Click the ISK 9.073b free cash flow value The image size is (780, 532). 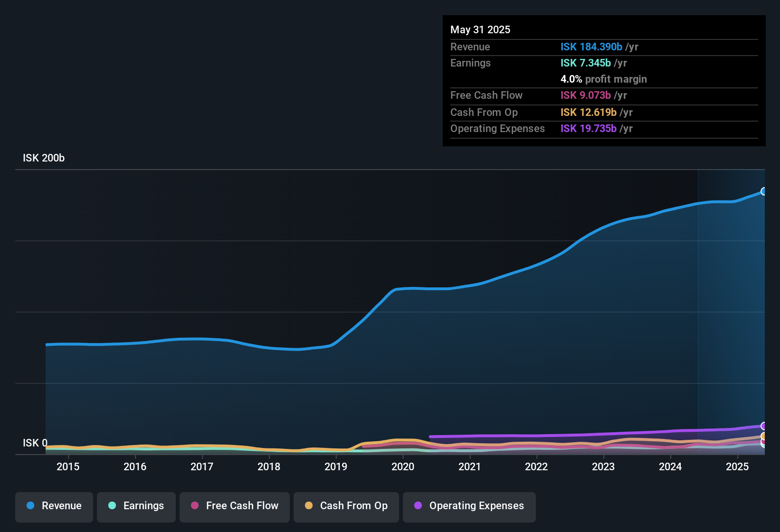point(586,95)
